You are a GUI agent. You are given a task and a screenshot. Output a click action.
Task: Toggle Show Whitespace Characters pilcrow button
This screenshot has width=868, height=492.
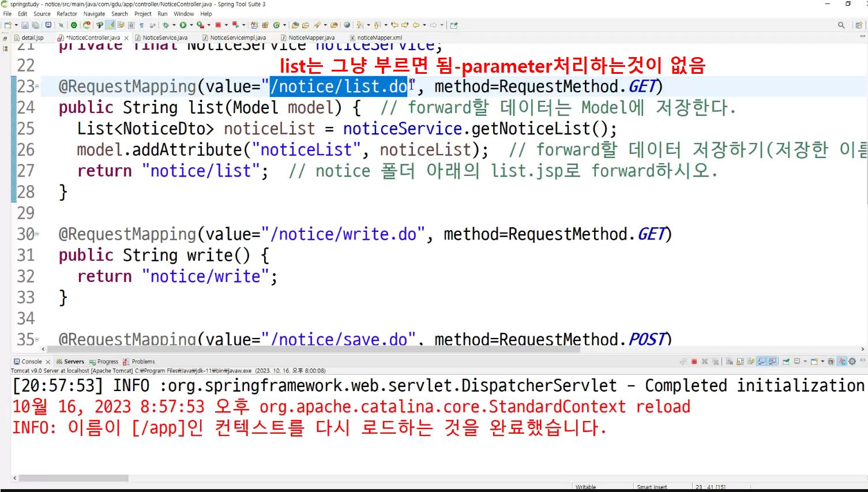pos(142,25)
